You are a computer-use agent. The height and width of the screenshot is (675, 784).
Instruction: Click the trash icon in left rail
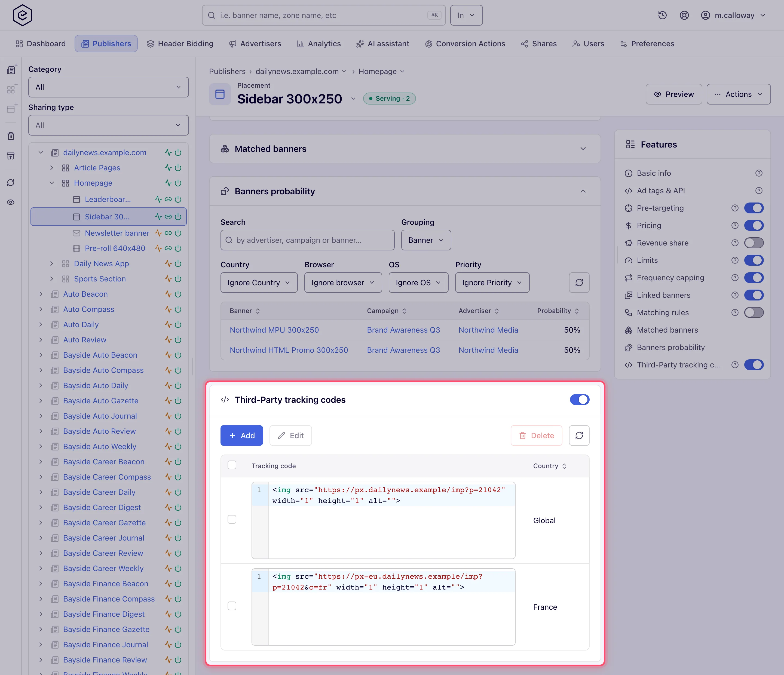[11, 136]
